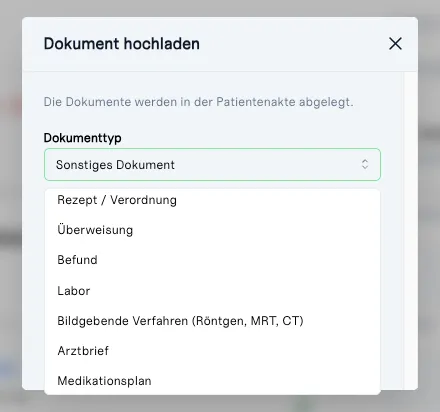
Task: Click the Dokumenttyp field label
Action: [x=82, y=138]
